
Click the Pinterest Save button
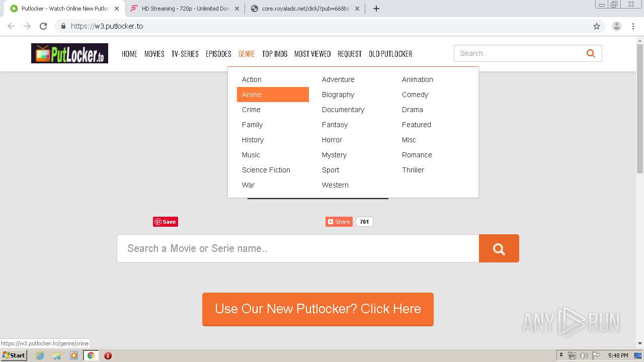pos(166,222)
